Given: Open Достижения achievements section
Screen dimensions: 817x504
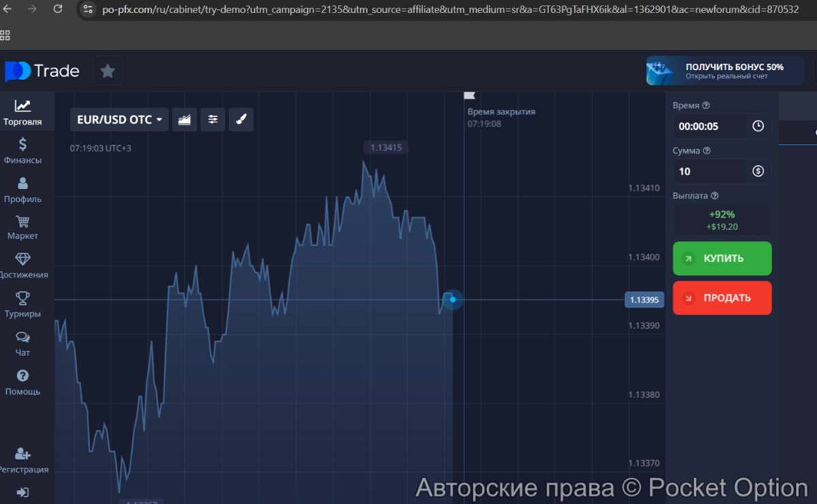Looking at the screenshot, I should 22,267.
